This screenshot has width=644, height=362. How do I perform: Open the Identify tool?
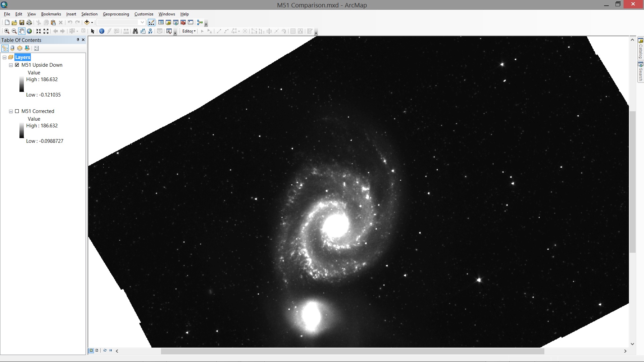coord(102,31)
